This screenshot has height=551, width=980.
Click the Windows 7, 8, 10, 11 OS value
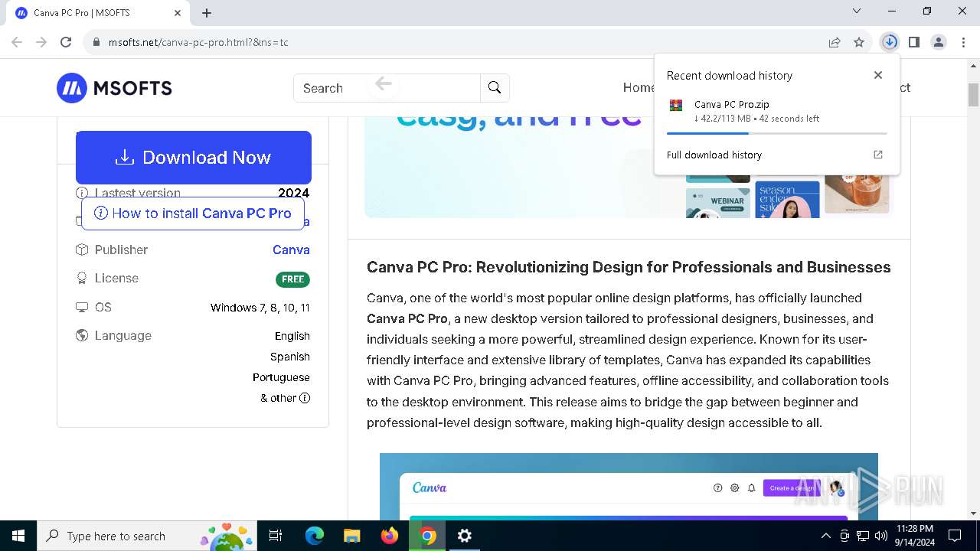coord(260,308)
